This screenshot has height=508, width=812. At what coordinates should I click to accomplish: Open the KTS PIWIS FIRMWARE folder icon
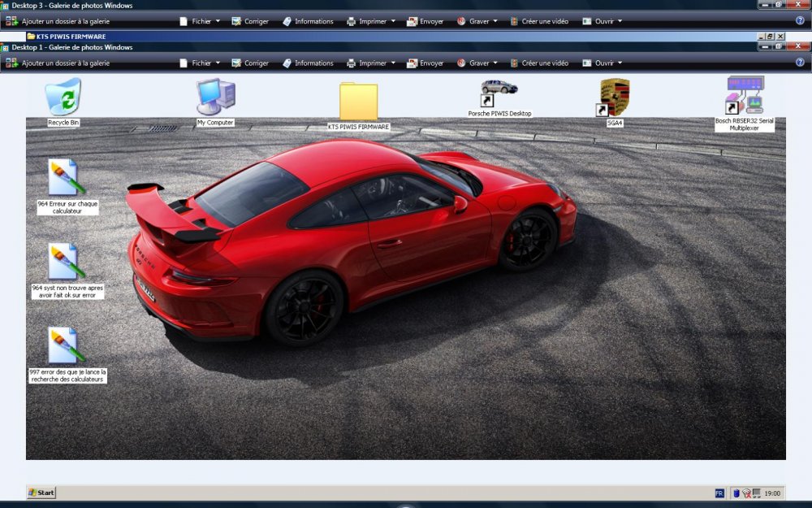click(358, 102)
